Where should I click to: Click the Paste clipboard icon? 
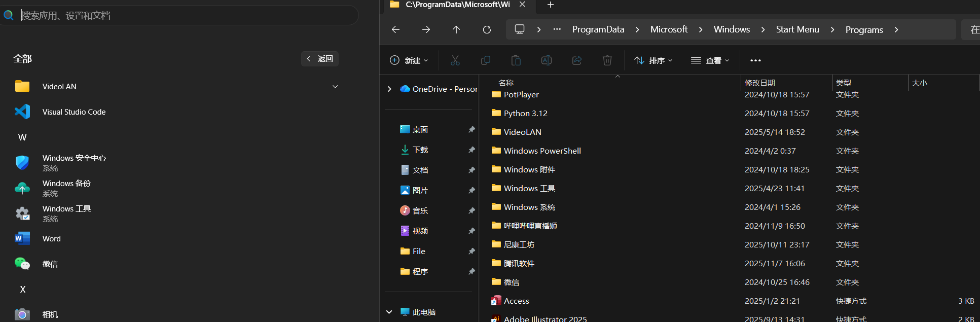(x=516, y=60)
